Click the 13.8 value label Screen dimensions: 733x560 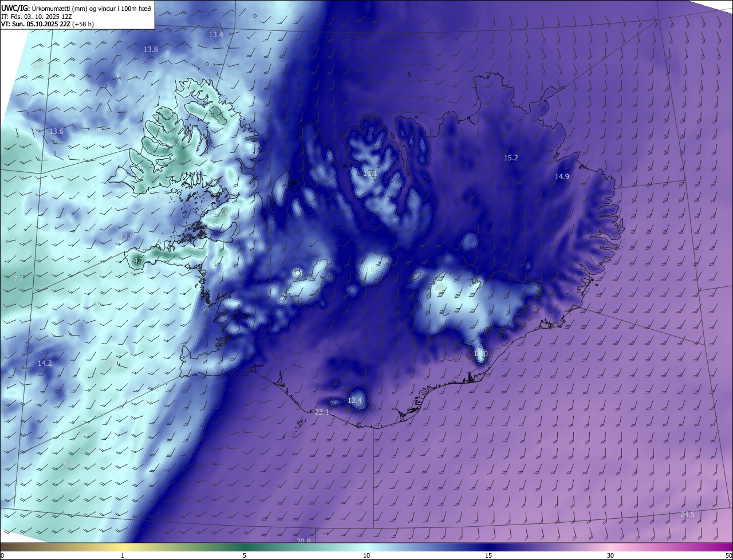151,50
